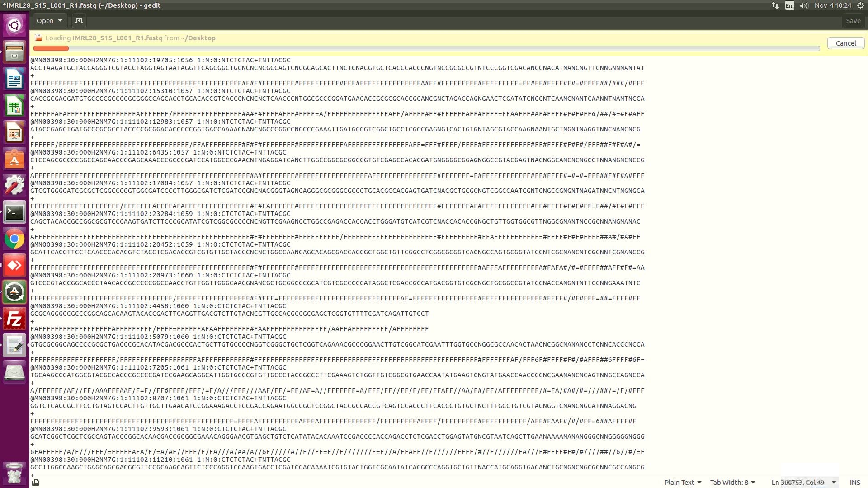
Task: Click the Ubuntu dash button
Action: 14,25
